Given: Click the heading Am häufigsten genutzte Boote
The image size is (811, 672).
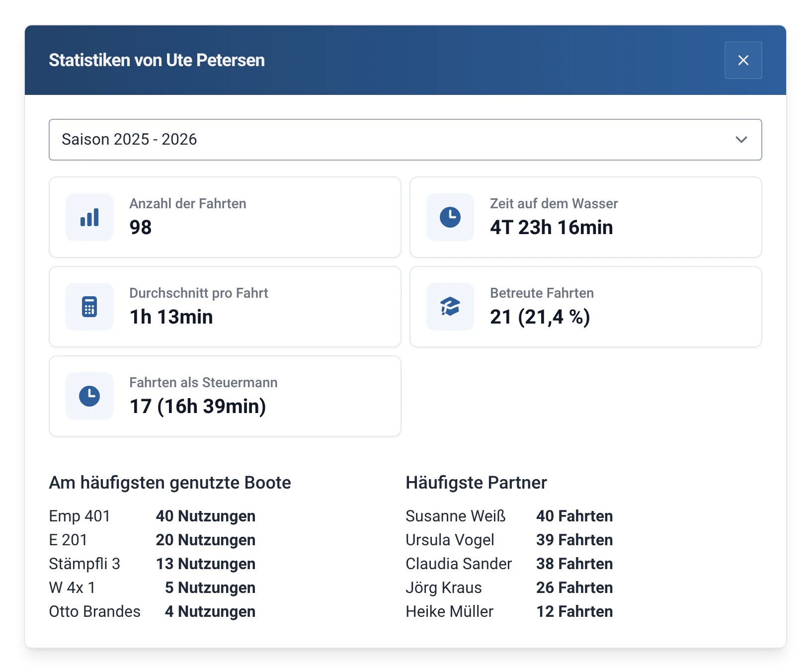Looking at the screenshot, I should tap(170, 483).
